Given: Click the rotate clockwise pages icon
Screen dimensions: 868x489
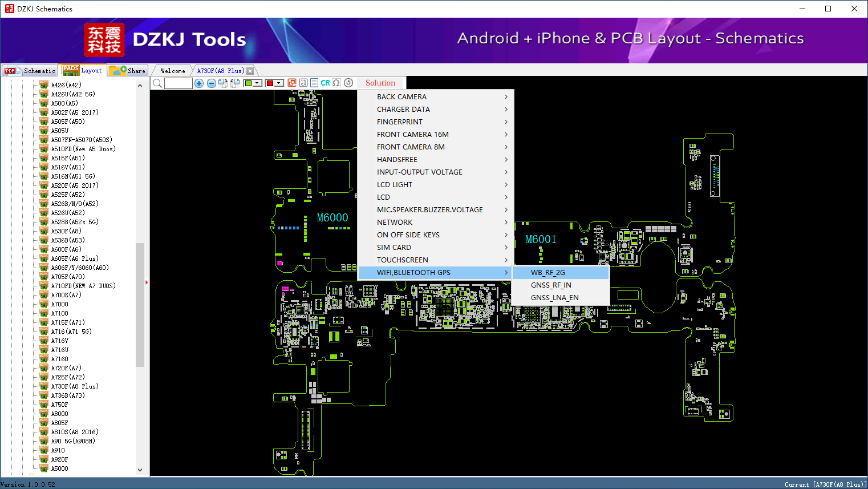Looking at the screenshot, I should click(x=223, y=83).
